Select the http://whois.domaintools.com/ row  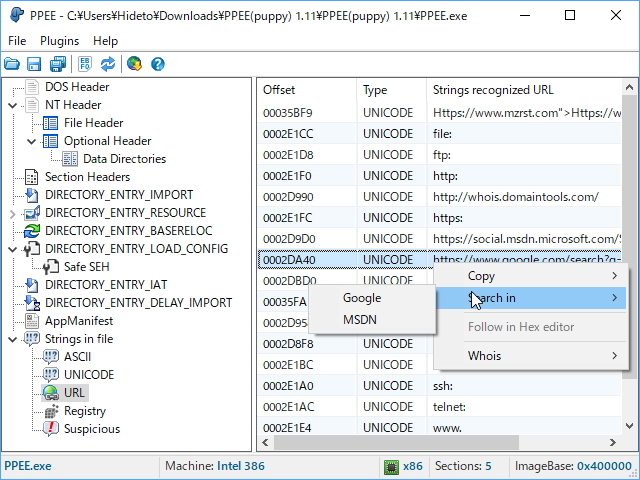[x=439, y=197]
